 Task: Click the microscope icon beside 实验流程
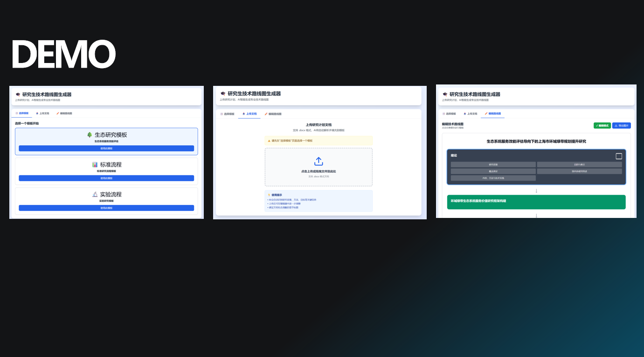coord(95,195)
